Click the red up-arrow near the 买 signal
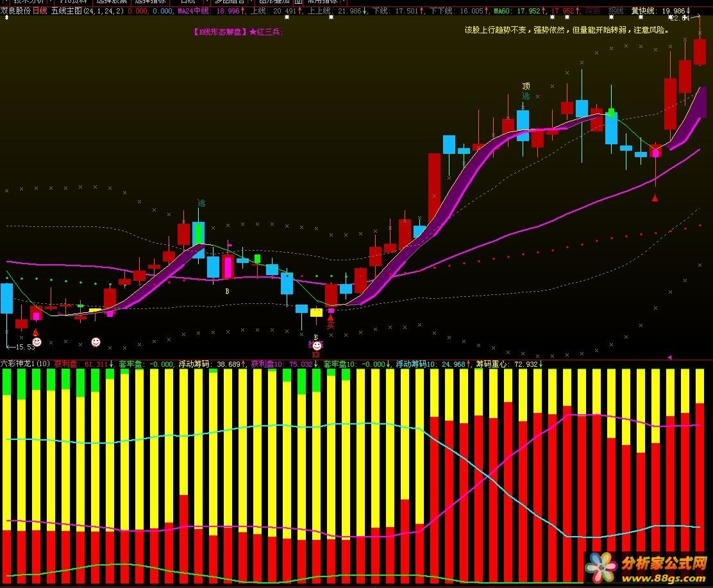The width and height of the screenshot is (713, 588). point(331,316)
